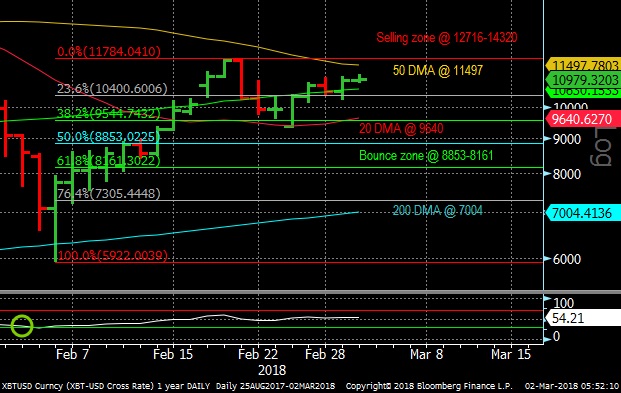Click the 2018 year label
This screenshot has height=393, width=621.
(x=272, y=370)
